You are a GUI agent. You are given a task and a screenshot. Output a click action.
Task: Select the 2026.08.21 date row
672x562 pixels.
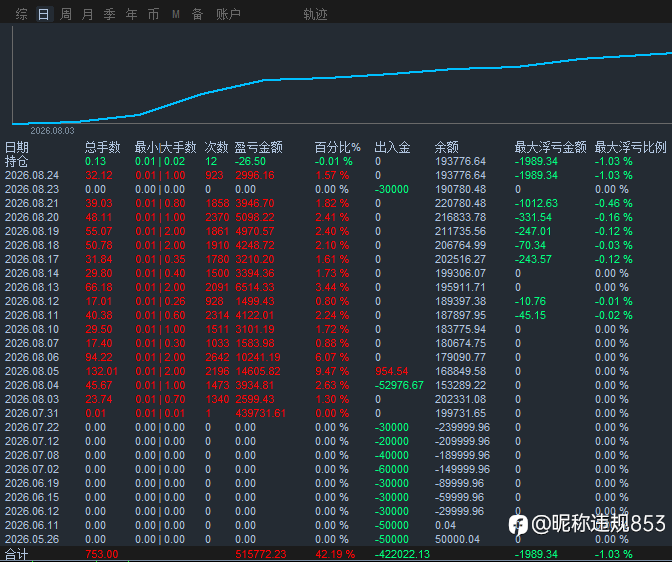pyautogui.click(x=32, y=203)
